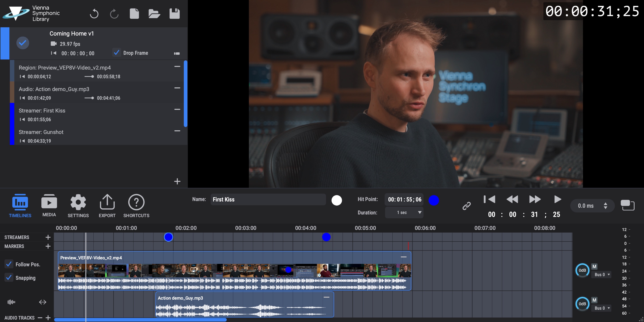Create new project with document icon
This screenshot has width=644, height=322.
click(x=134, y=13)
